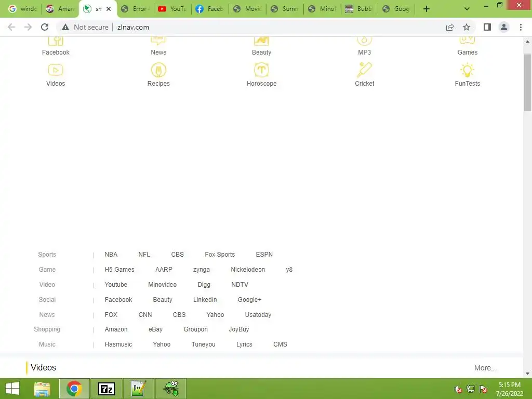Open the Horoscope shortcut icon
This screenshot has height=399, width=532.
click(x=261, y=70)
